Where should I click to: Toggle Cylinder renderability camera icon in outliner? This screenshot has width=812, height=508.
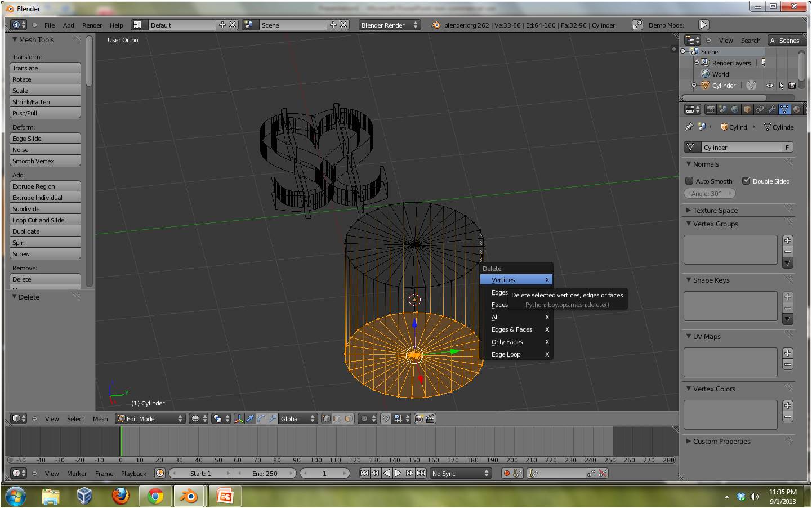click(792, 86)
